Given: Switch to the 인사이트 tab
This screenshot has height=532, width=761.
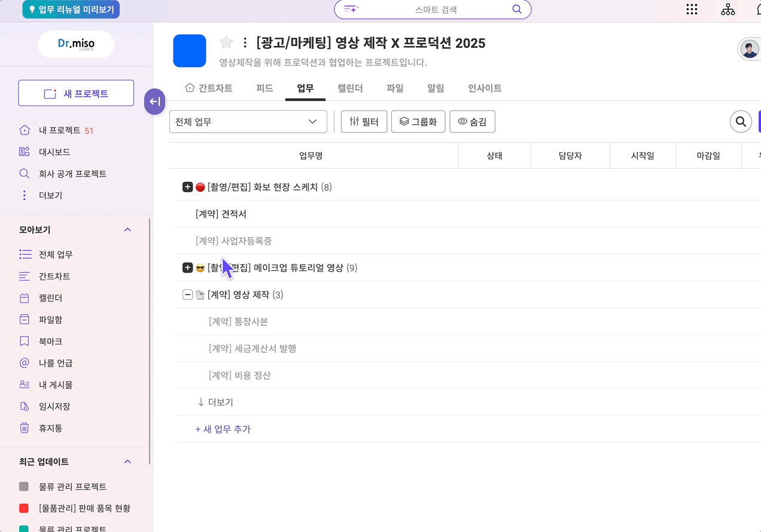Looking at the screenshot, I should click(x=485, y=88).
